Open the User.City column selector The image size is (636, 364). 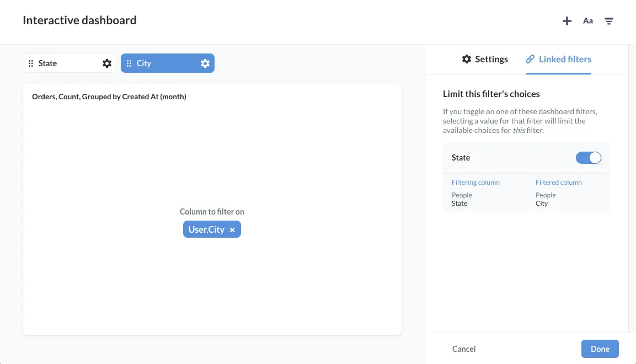(206, 229)
